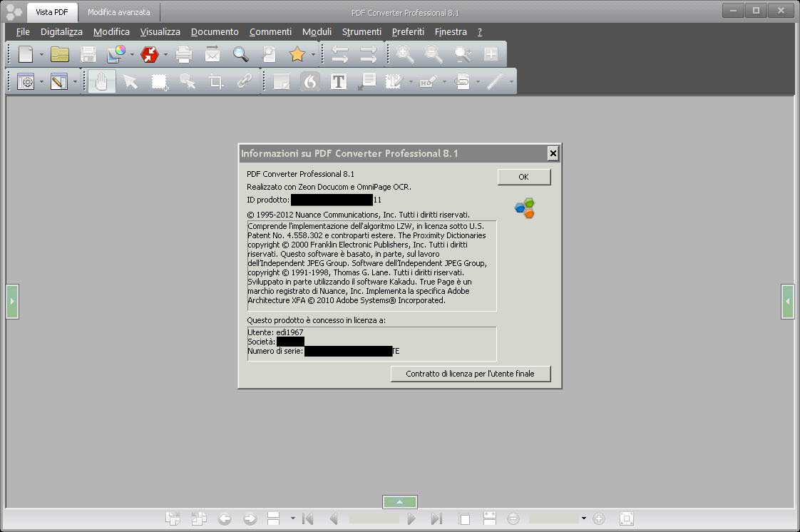Image resolution: width=800 pixels, height=532 pixels.
Task: Open dropdown arrow beside red convert icon
Action: pos(165,54)
